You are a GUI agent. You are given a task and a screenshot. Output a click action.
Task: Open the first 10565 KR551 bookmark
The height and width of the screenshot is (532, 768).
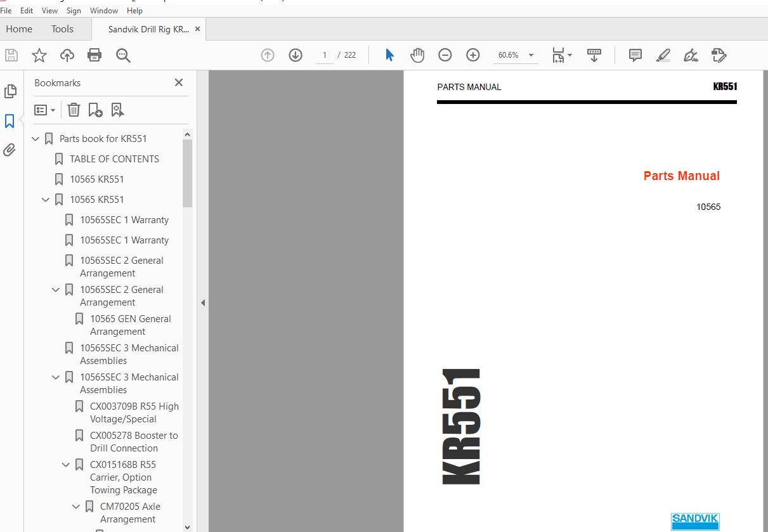[97, 179]
